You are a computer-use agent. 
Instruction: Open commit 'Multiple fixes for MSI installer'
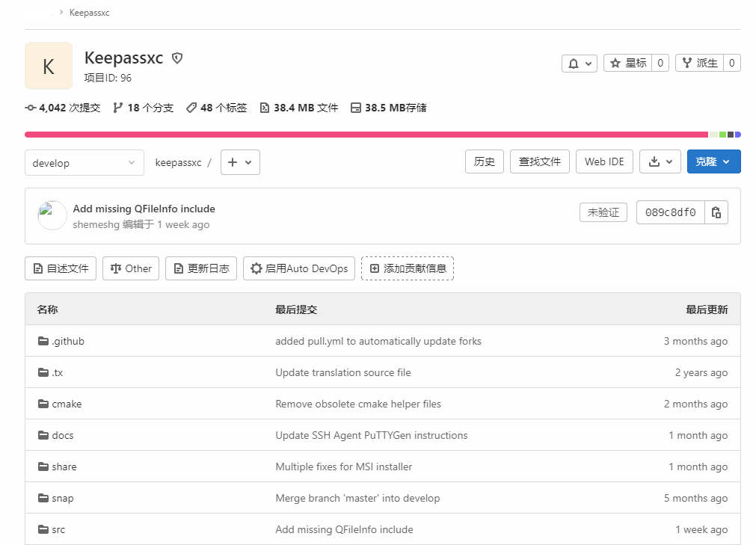click(x=344, y=467)
